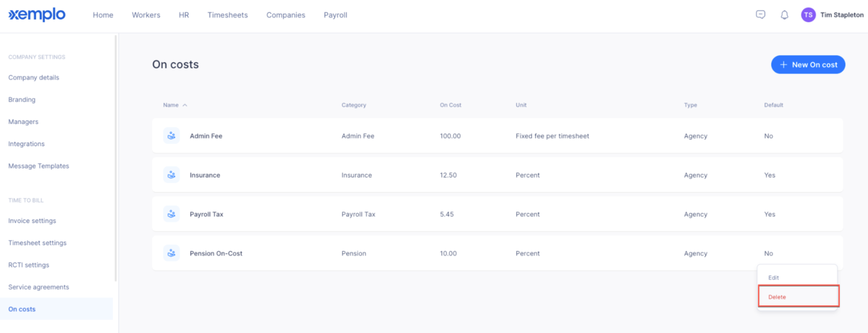
Task: Click the Pension On-Cost row icon
Action: 171,253
